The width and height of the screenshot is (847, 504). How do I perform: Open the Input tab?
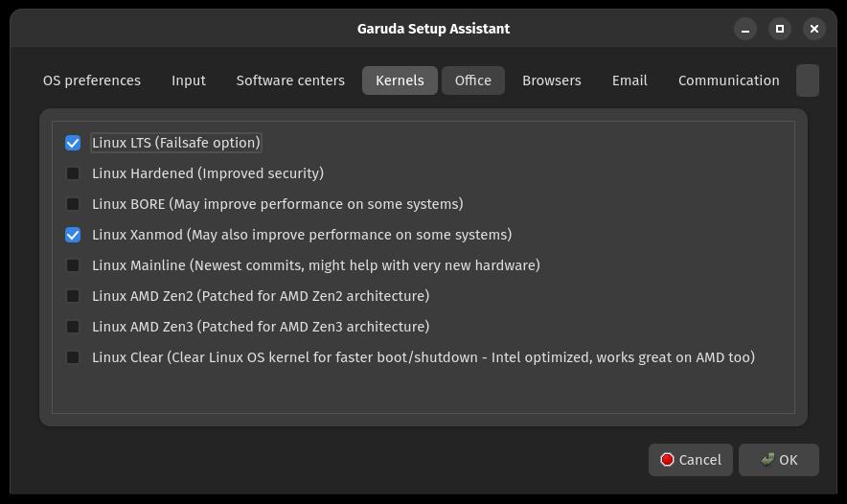(x=189, y=80)
